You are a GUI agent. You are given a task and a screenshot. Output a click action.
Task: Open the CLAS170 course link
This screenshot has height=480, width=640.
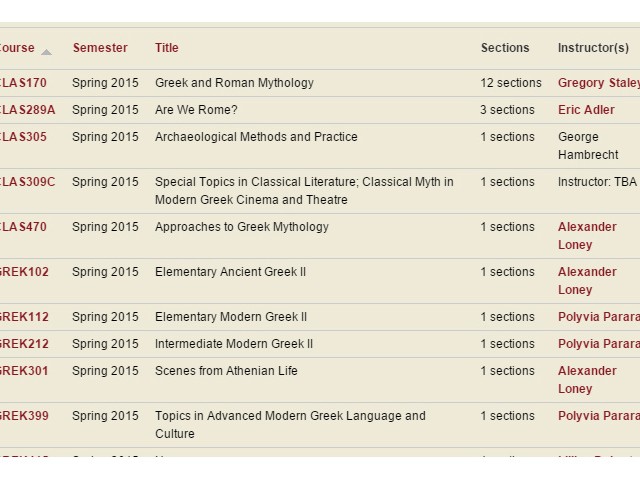click(23, 83)
